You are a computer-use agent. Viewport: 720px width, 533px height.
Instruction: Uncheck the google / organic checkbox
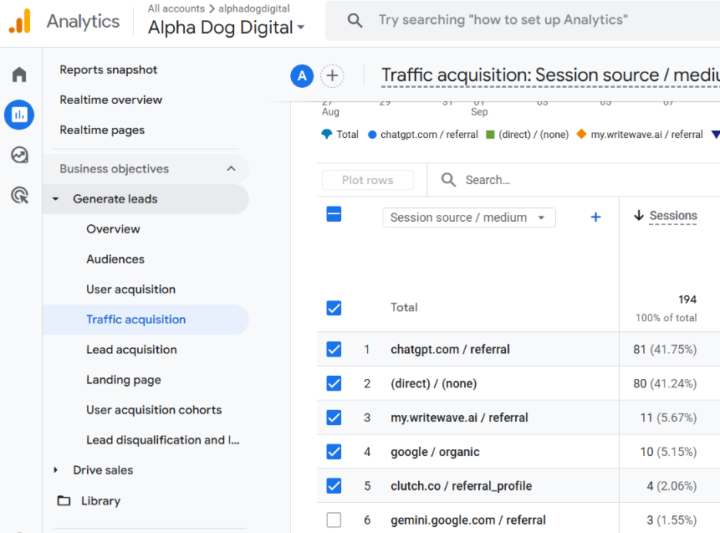point(334,452)
